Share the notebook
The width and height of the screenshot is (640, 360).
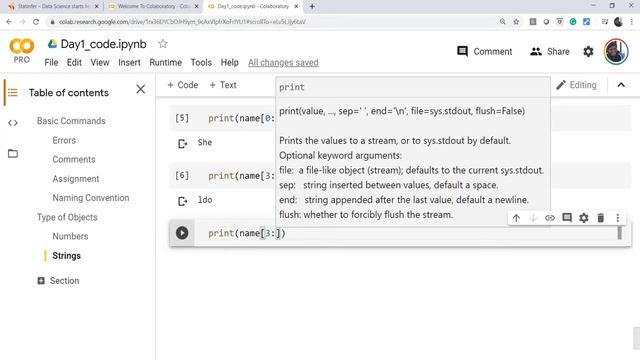pyautogui.click(x=549, y=51)
